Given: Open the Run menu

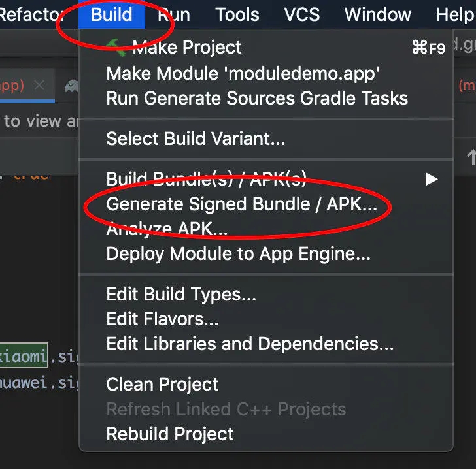Looking at the screenshot, I should click(x=174, y=14).
